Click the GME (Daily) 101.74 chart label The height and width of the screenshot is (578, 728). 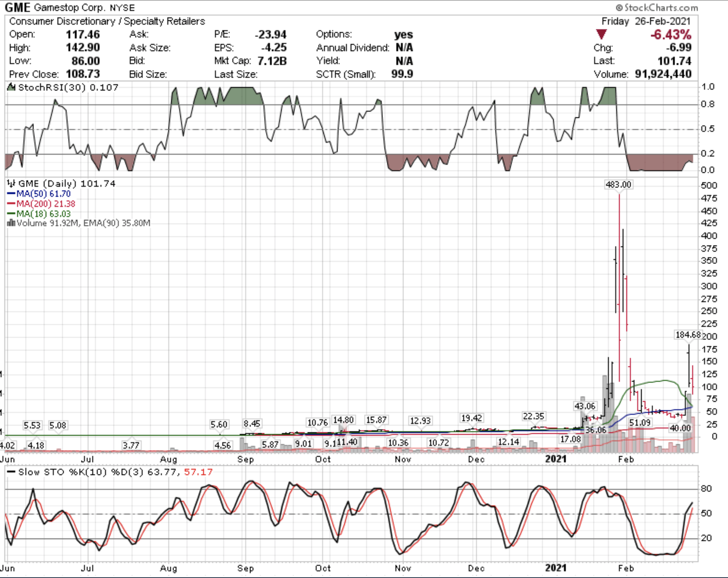67,184
